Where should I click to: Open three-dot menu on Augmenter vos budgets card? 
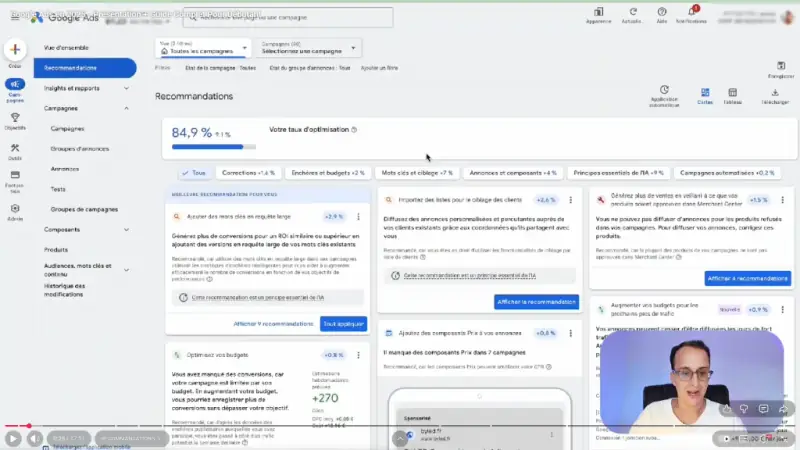point(782,309)
